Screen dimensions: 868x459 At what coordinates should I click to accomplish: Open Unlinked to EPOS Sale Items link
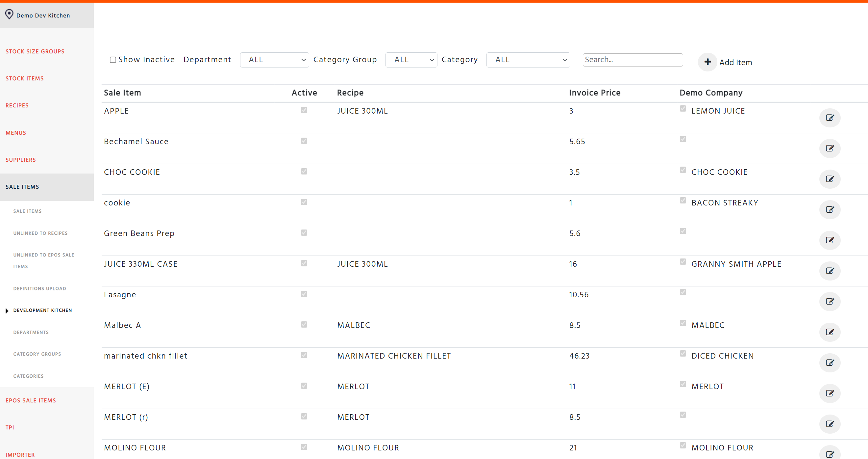44,261
